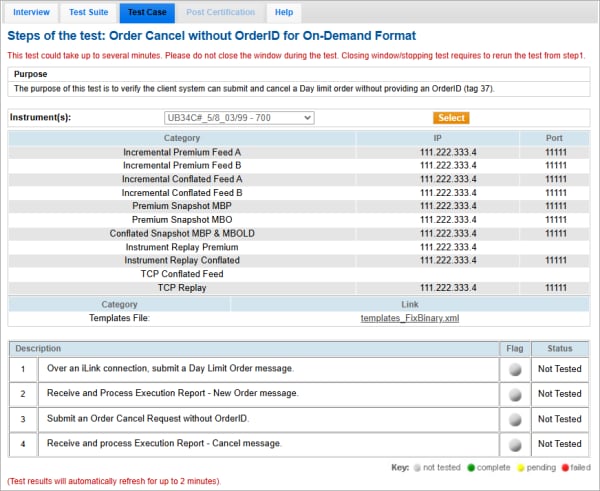Open the Instrument(s) dropdown list
This screenshot has width=600, height=491.
point(239,118)
